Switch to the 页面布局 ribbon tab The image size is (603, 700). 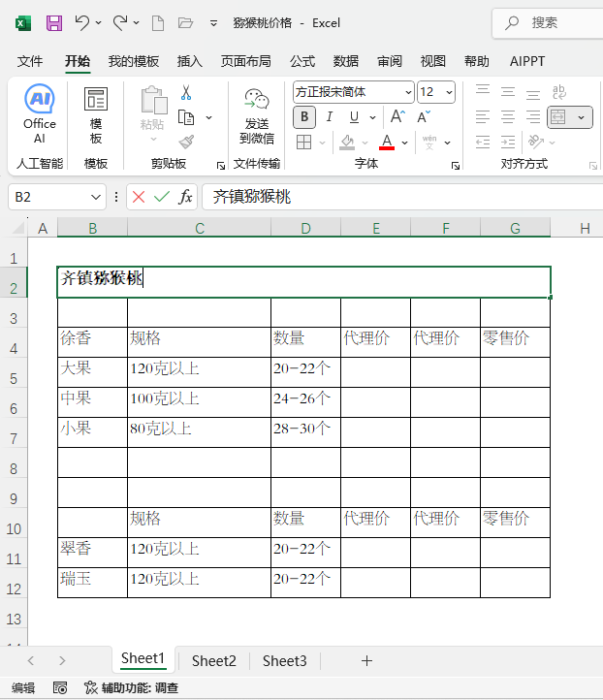pos(246,61)
